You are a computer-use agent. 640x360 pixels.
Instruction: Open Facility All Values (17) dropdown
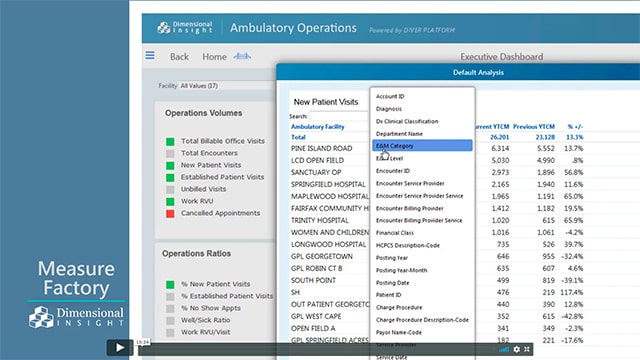pyautogui.click(x=227, y=86)
